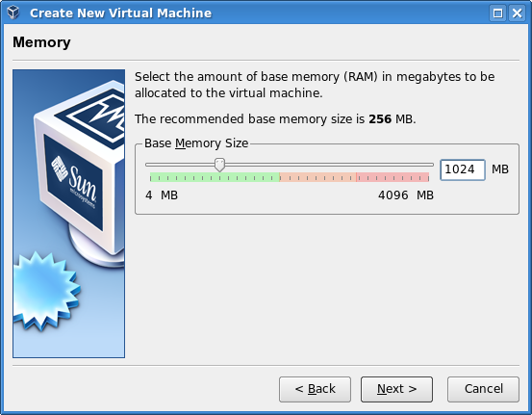
Task: Click the Memory page heading
Action: coord(41,42)
